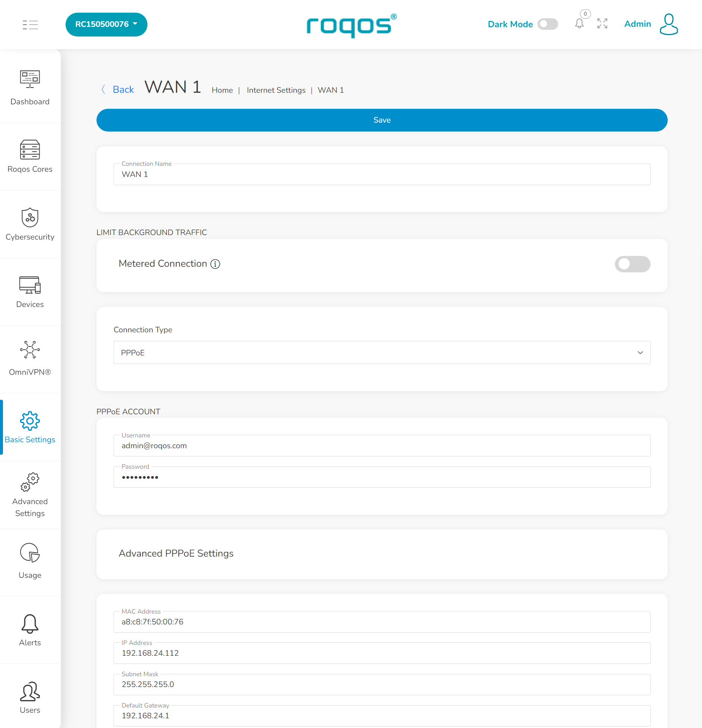Click the Default Gateway field
Image resolution: width=702 pixels, height=728 pixels.
click(x=382, y=715)
